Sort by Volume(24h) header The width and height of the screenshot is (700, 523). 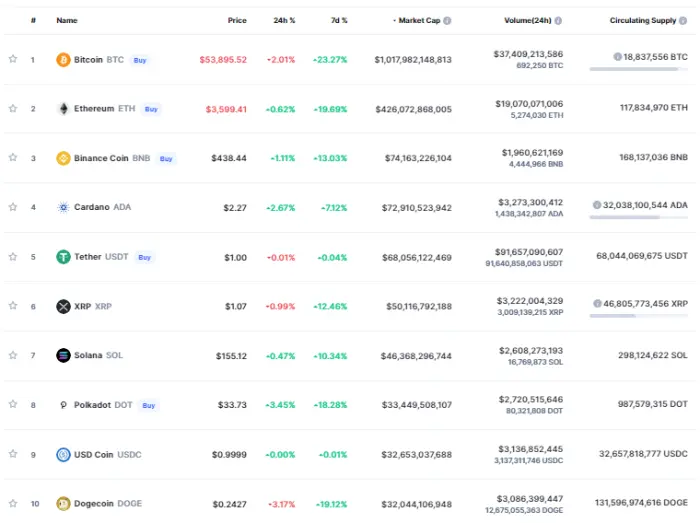[528, 21]
